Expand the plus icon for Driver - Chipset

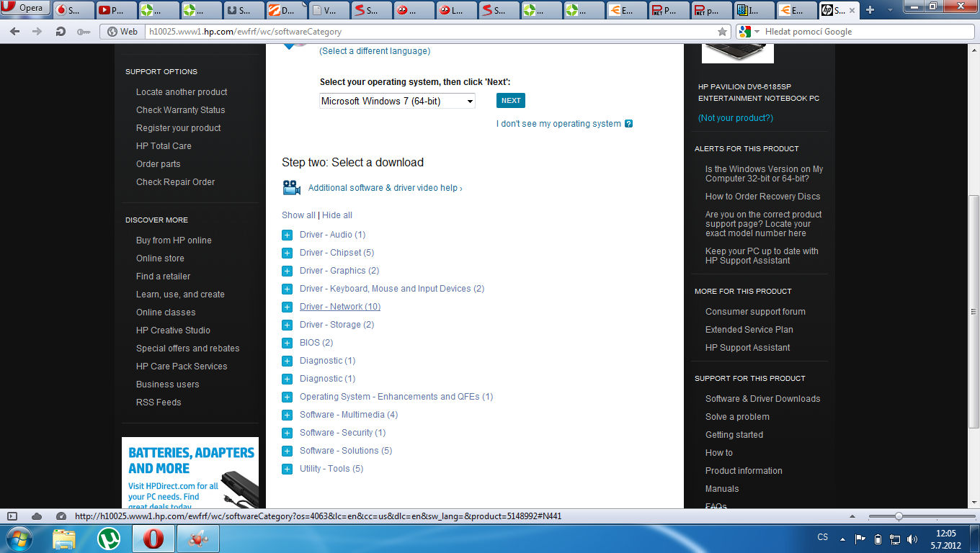(287, 253)
